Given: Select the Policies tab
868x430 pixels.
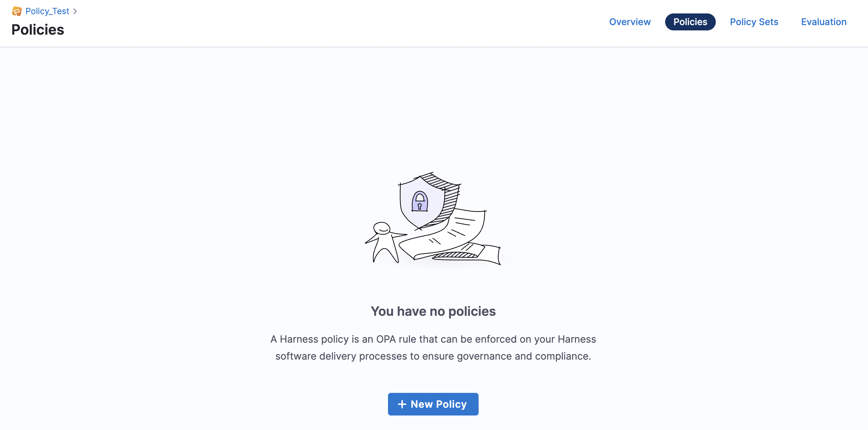Looking at the screenshot, I should (x=690, y=22).
